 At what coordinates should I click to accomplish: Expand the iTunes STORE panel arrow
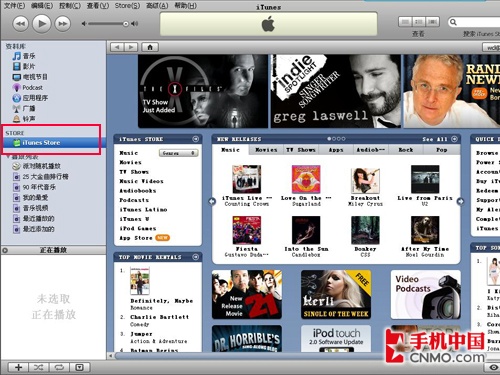tap(196, 139)
